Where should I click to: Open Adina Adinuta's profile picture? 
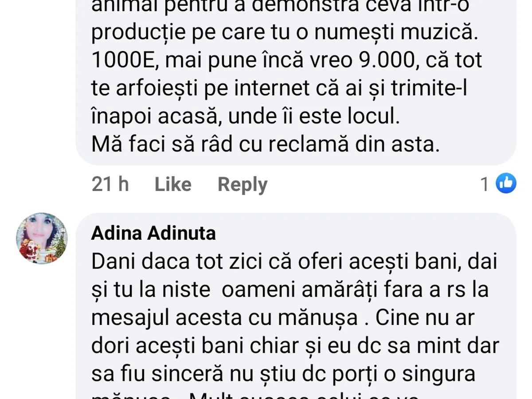(42, 239)
